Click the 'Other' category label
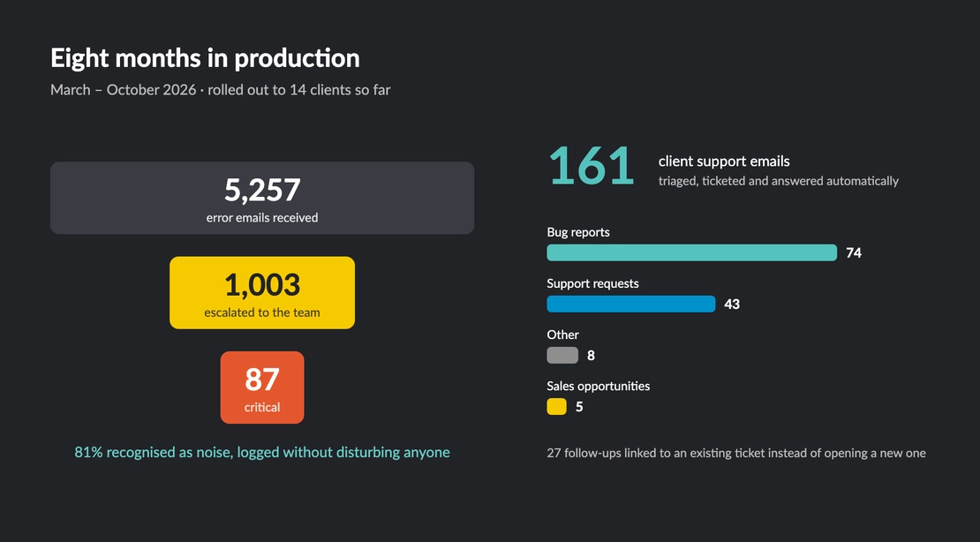980x542 pixels. (562, 335)
